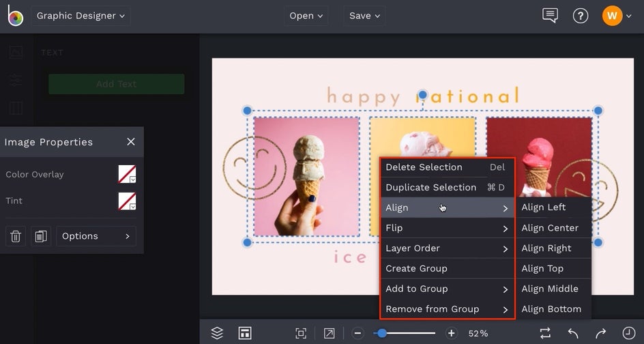Image resolution: width=644 pixels, height=344 pixels.
Task: Open the layers stack icon
Action: pos(217,333)
